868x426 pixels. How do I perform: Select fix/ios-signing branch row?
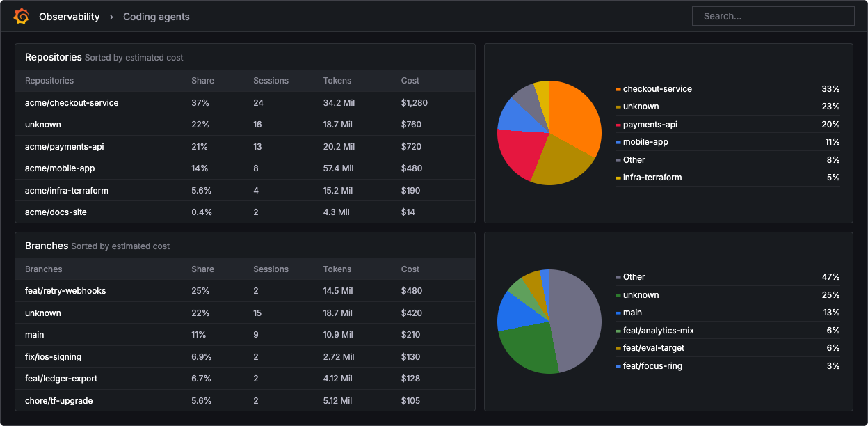point(245,357)
